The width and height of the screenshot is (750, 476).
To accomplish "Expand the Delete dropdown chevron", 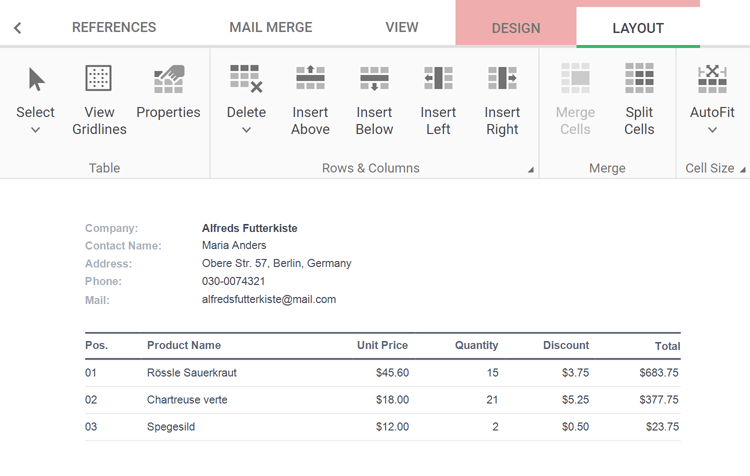I will pos(246,130).
